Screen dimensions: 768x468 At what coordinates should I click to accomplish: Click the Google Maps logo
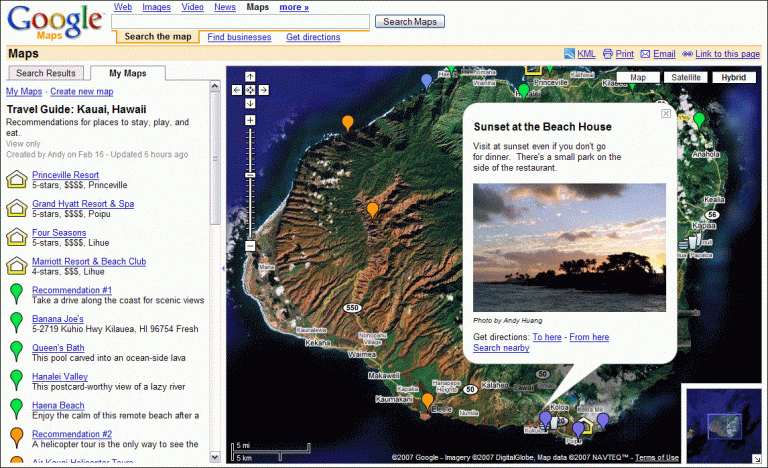coord(55,23)
